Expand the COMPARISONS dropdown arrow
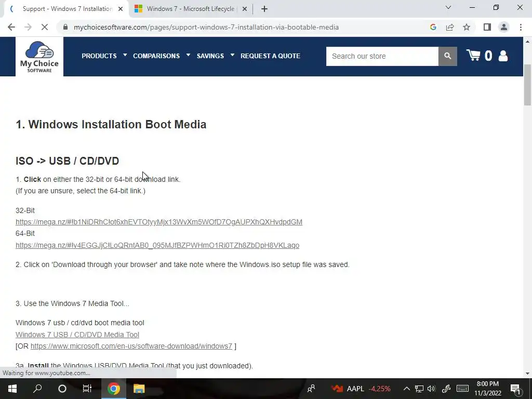Viewport: 532px width, 399px height. [188, 55]
